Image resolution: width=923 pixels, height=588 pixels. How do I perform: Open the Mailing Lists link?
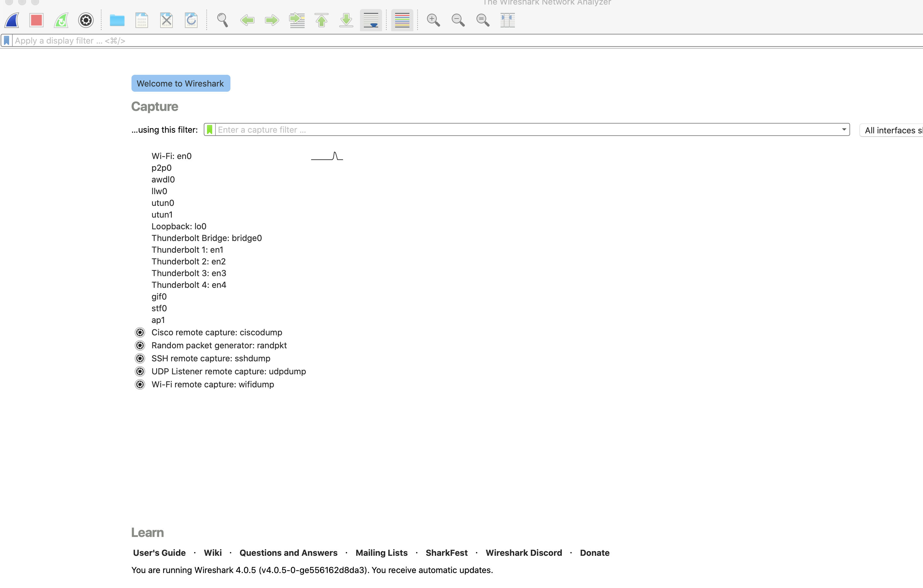(381, 553)
